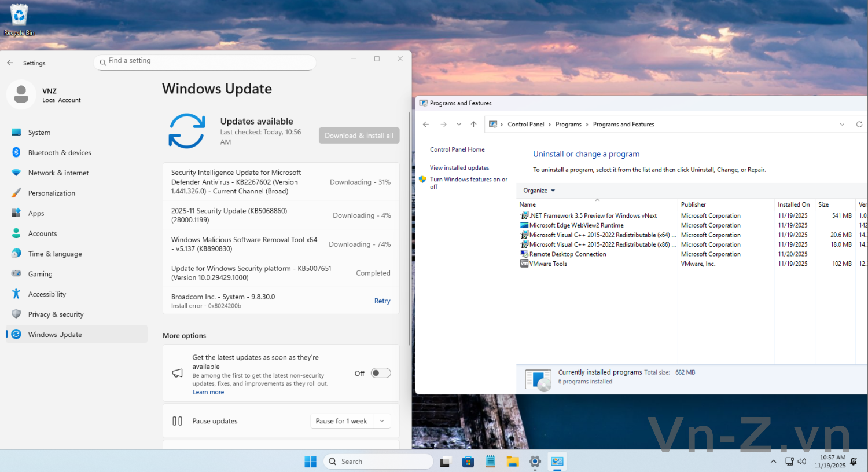Toggle get latest updates switch
The image size is (868, 472).
click(x=380, y=373)
